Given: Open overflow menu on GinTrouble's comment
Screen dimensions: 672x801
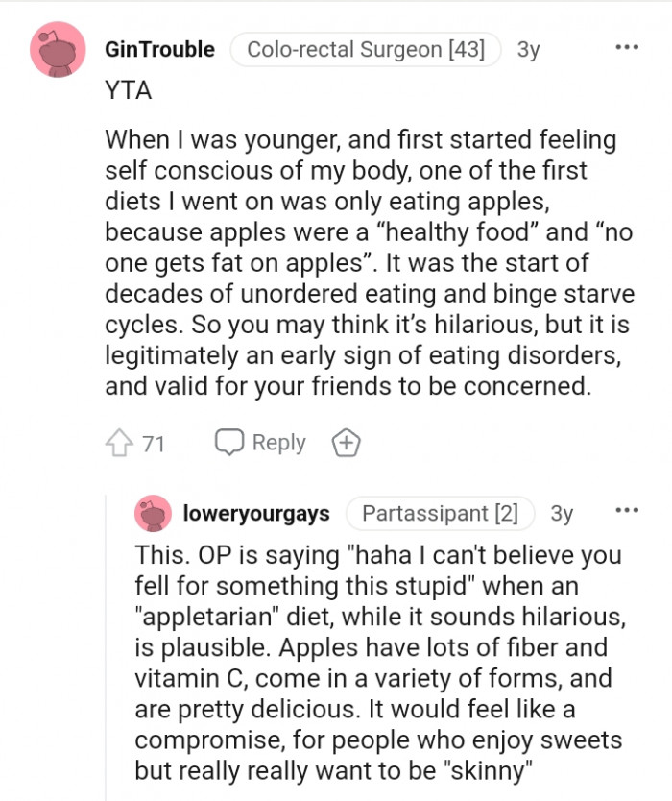Looking at the screenshot, I should [x=629, y=46].
